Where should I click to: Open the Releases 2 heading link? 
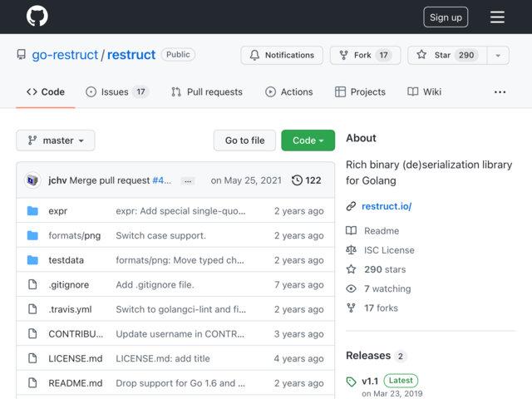pos(377,356)
